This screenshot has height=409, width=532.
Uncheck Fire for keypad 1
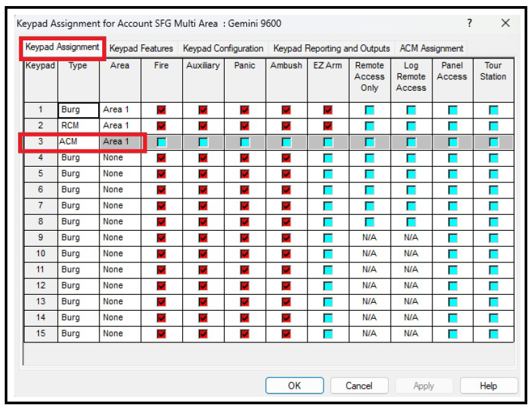click(161, 110)
